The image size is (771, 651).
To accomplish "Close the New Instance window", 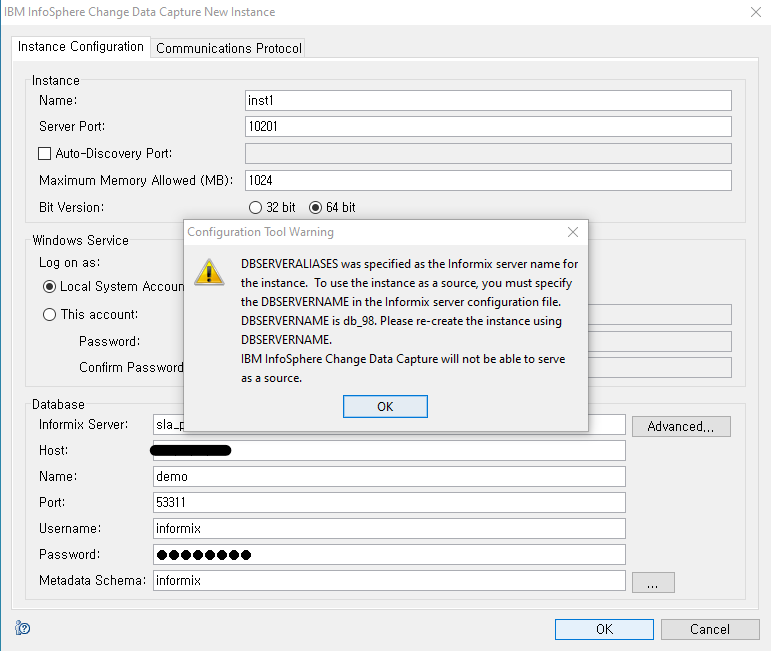I will point(756,12).
